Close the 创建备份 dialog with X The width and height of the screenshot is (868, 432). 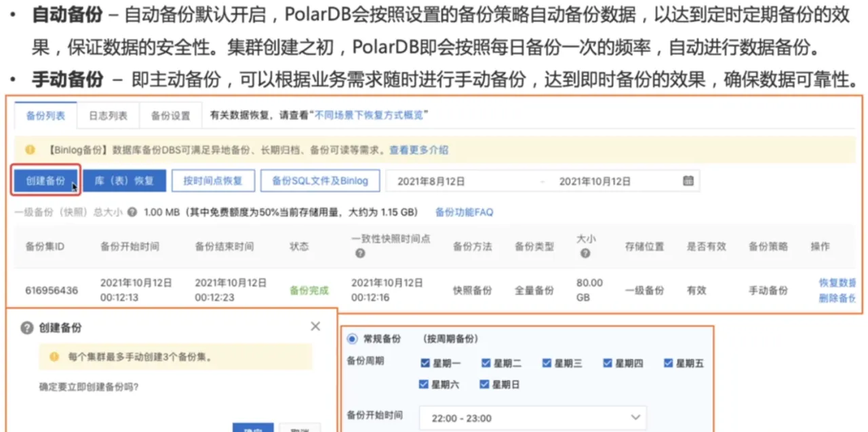pos(315,327)
